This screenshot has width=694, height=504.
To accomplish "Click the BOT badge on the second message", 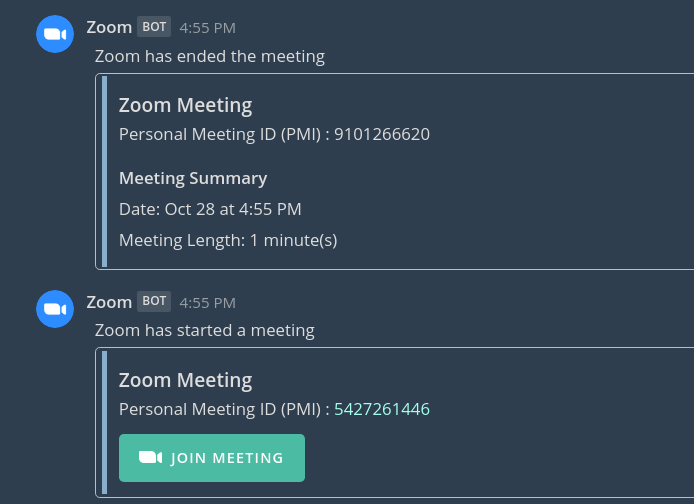I will (154, 301).
